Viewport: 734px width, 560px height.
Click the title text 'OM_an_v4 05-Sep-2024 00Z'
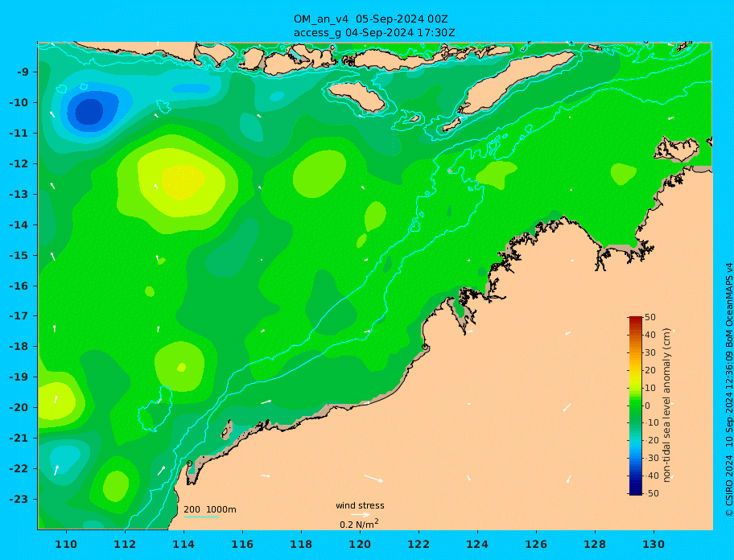(x=371, y=19)
